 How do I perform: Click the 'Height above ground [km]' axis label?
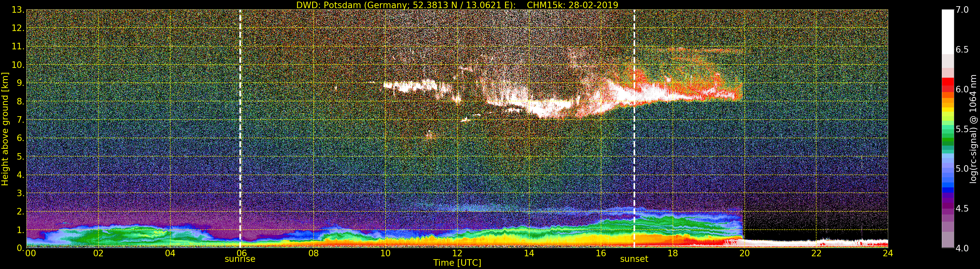(x=5, y=129)
